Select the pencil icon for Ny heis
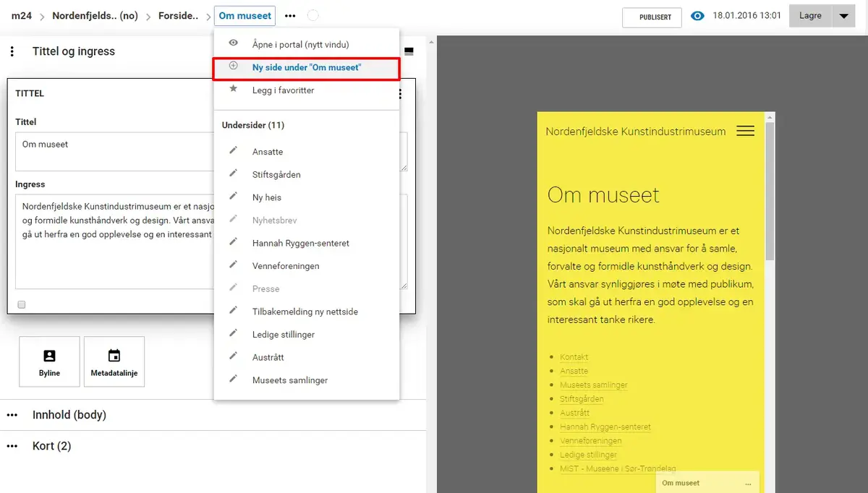The width and height of the screenshot is (868, 493). (x=233, y=196)
